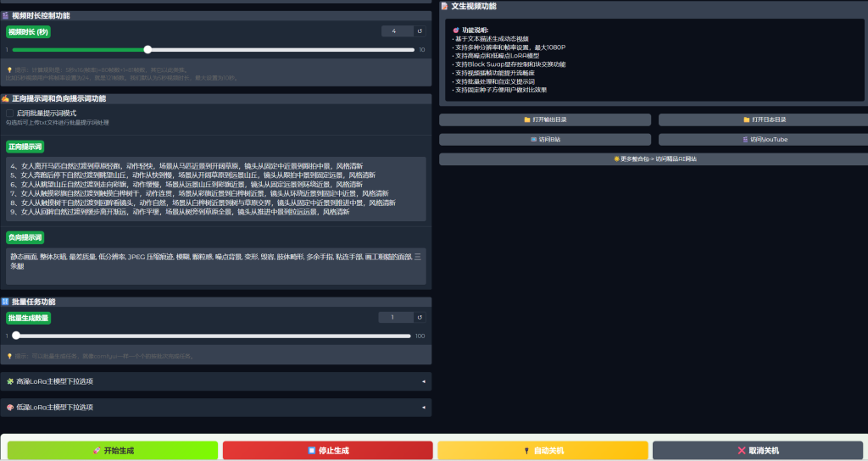The width and height of the screenshot is (868, 461).
Task: Click the palette icon beside 低噪LoRa
Action: click(10, 408)
